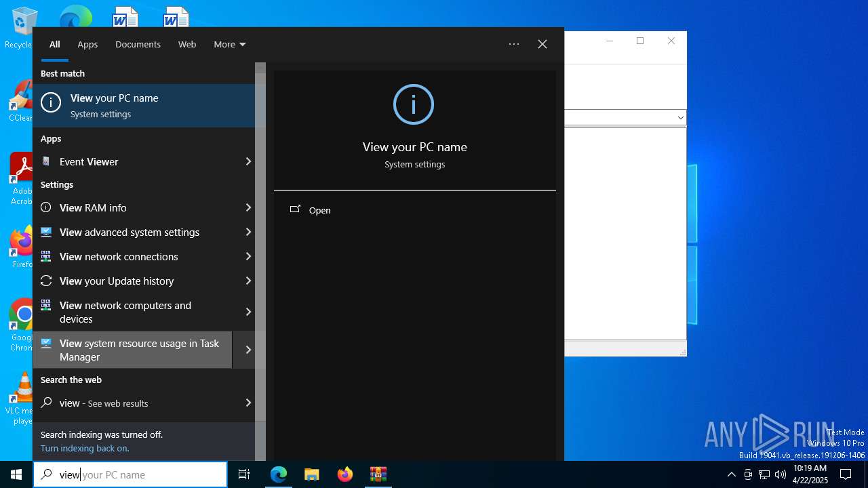Screen dimensions: 868x488
Task: Expand View RAM info arrow
Action: click(x=248, y=207)
